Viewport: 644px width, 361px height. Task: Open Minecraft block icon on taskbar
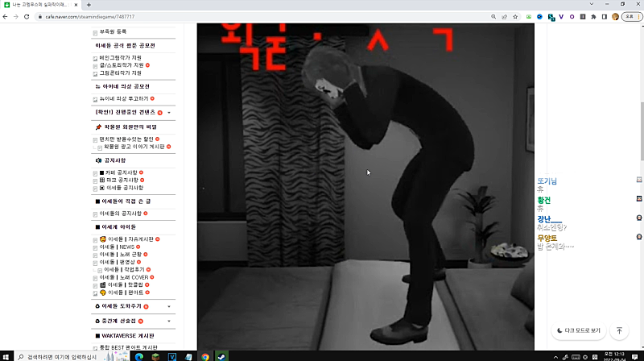click(155, 356)
